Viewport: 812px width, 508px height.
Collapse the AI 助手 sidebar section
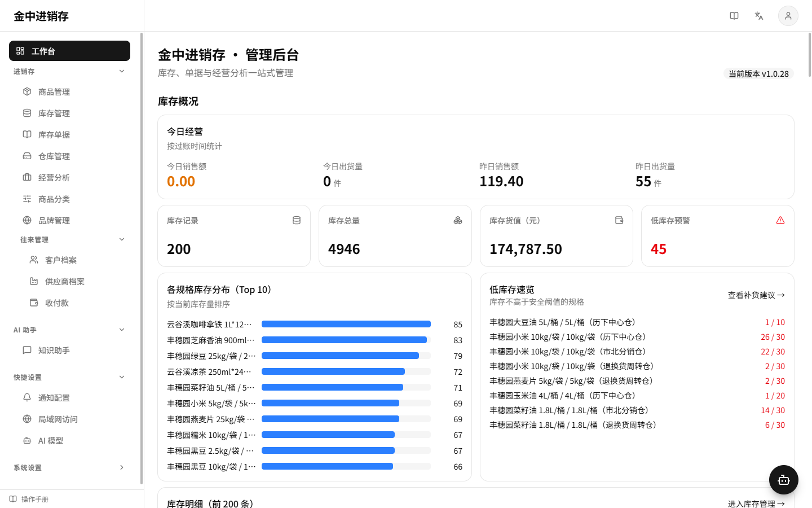click(122, 330)
